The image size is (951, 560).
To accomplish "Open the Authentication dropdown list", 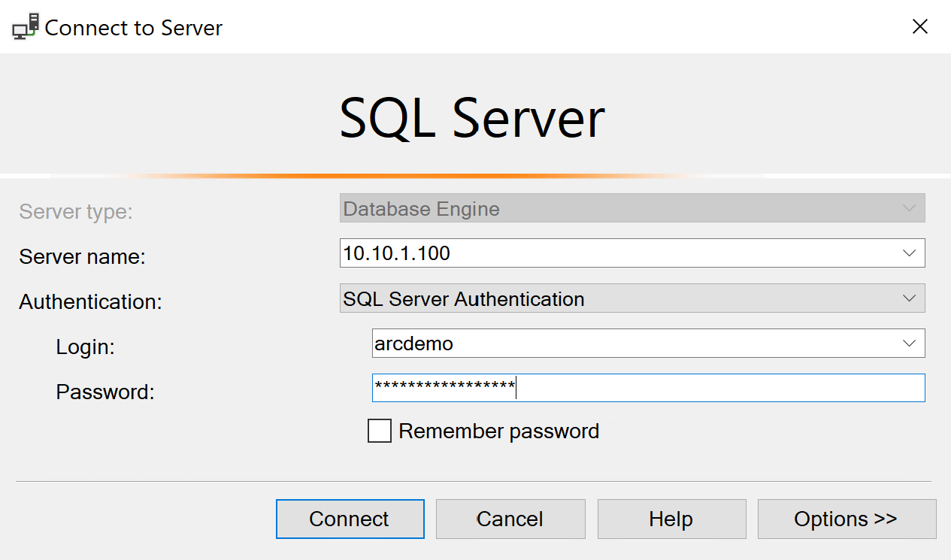I will (632, 298).
